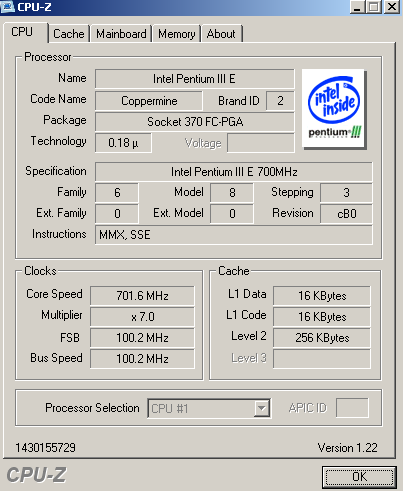Viewport: 403px width, 491px height.
Task: Expand the Processor Selection dropdown arrow
Action: point(262,408)
